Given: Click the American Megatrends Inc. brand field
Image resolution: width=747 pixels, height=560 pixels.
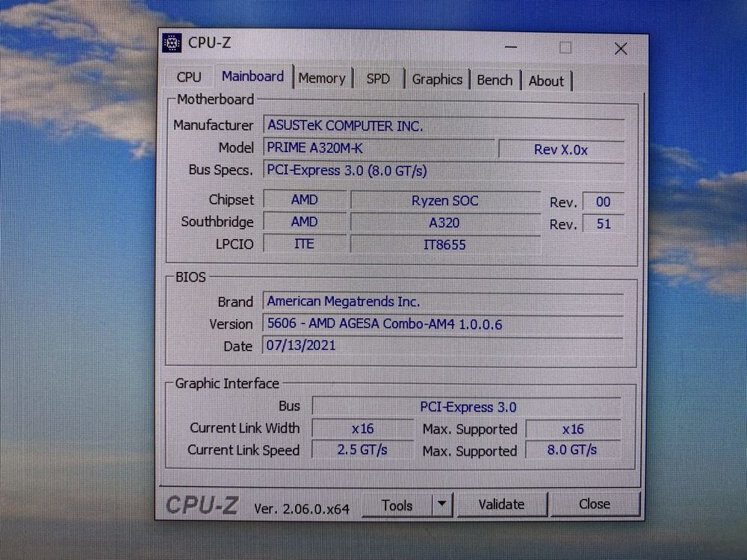Looking at the screenshot, I should click(442, 302).
